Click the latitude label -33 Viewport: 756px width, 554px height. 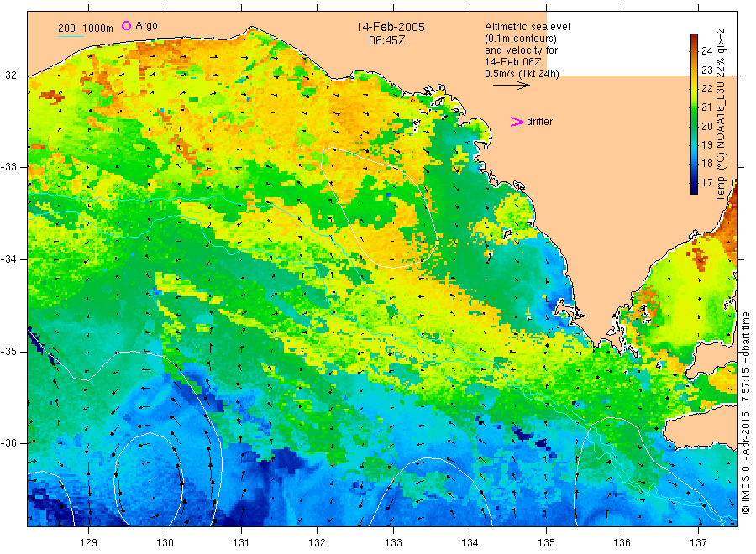(8, 167)
